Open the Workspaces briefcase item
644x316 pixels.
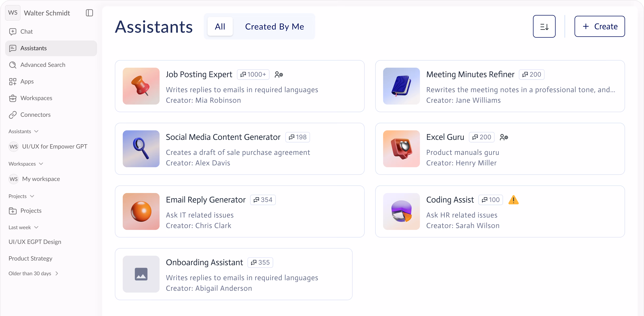point(36,98)
